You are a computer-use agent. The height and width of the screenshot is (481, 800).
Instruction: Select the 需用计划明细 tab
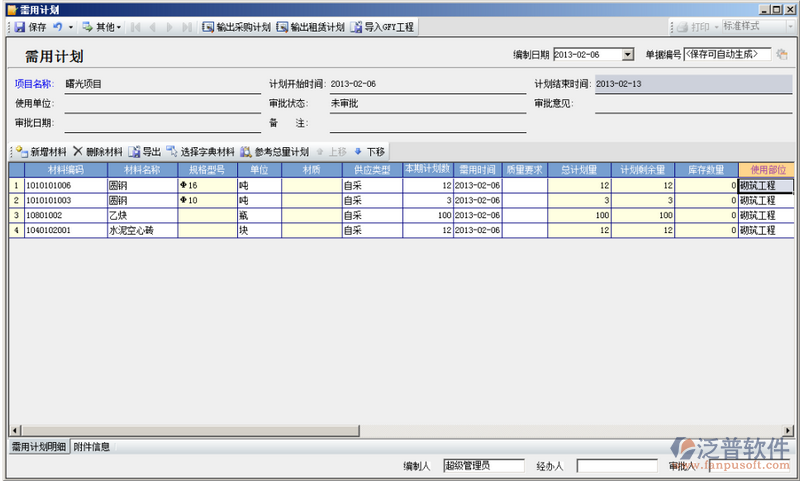tap(38, 447)
